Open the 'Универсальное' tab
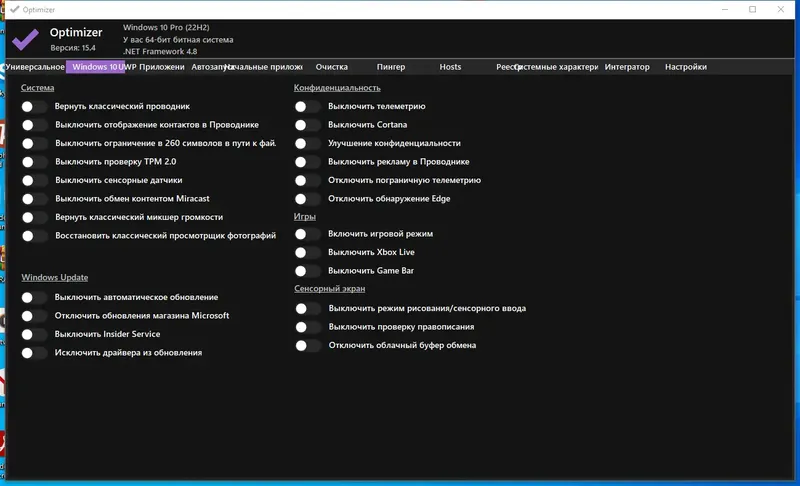This screenshot has width=800, height=486. coord(35,67)
